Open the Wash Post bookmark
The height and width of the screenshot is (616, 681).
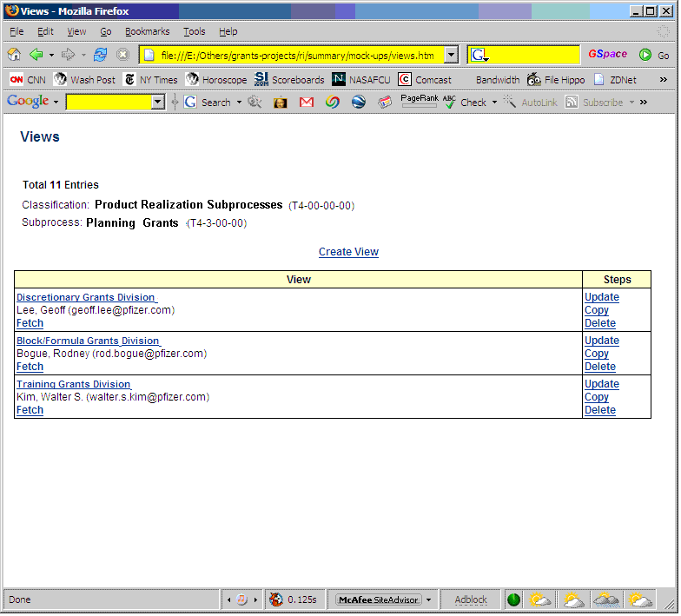click(85, 80)
